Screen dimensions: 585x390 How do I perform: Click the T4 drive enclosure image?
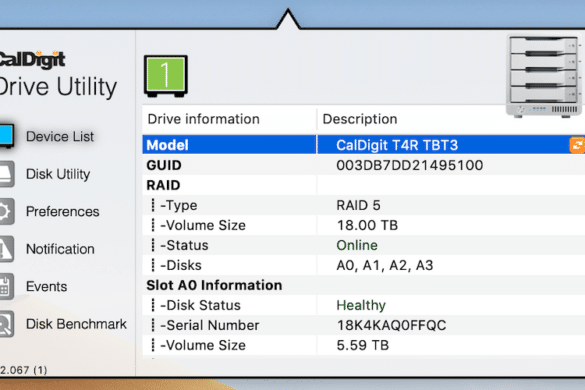point(544,76)
